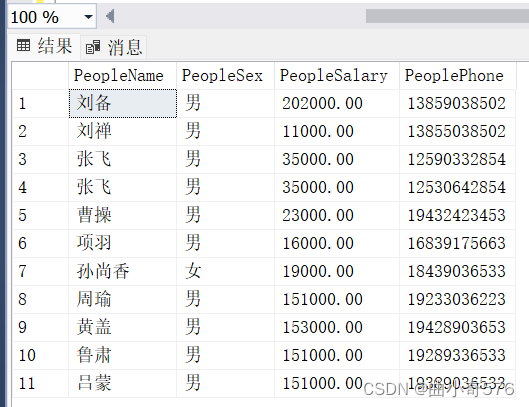
Task: Open the 100 % zoom dropdown
Action: point(88,17)
